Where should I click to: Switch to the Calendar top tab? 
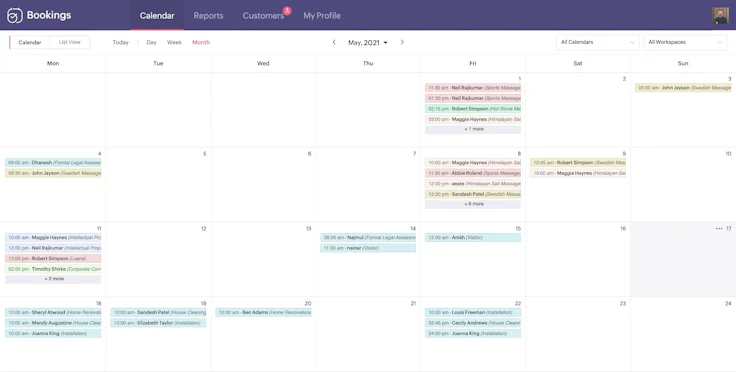pos(157,15)
